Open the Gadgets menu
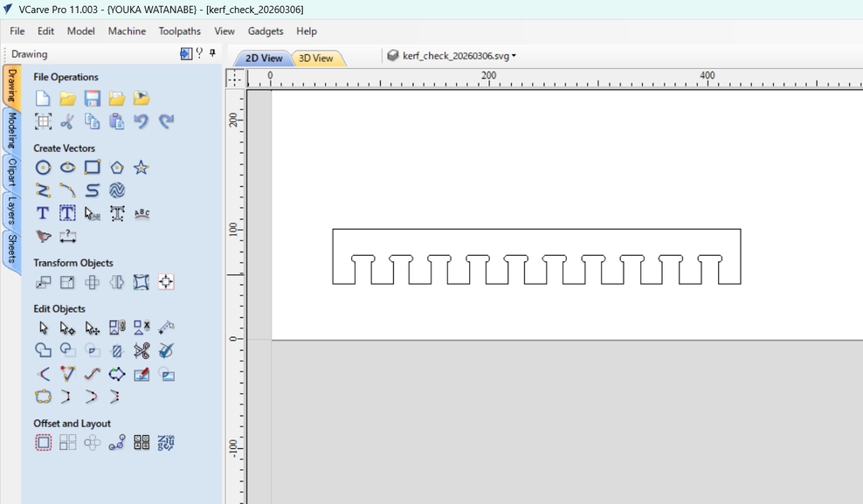The height and width of the screenshot is (504, 863). (266, 31)
